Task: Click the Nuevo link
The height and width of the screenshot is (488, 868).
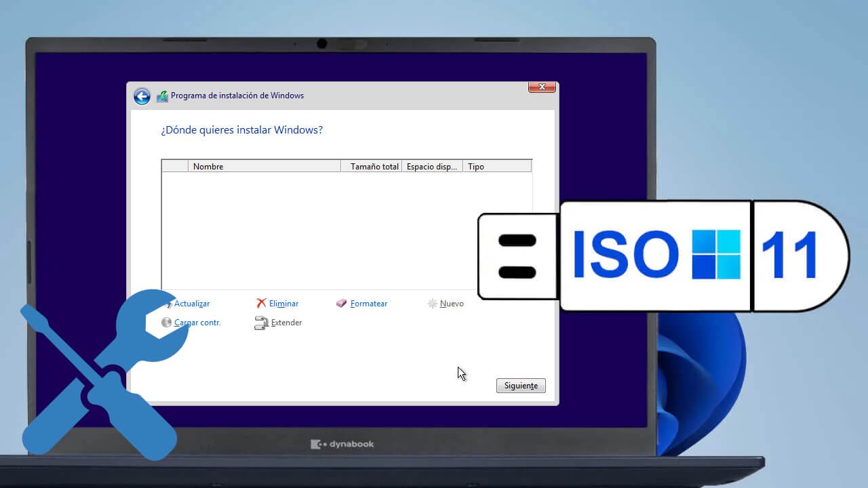Action: click(x=452, y=304)
